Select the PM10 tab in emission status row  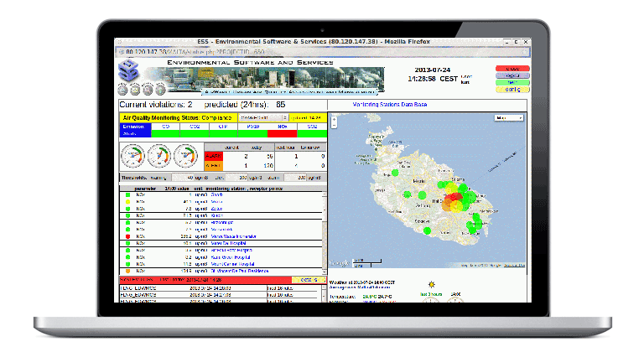point(253,126)
